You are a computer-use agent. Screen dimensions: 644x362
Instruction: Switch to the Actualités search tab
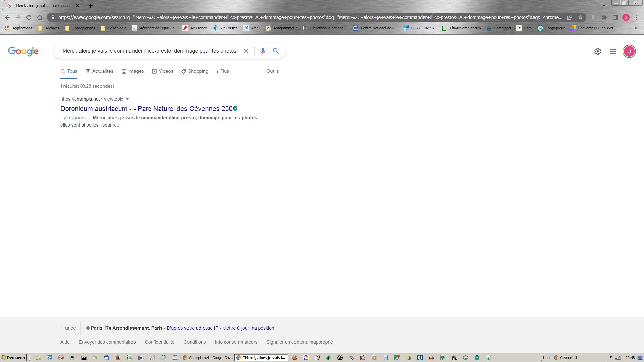(x=99, y=71)
